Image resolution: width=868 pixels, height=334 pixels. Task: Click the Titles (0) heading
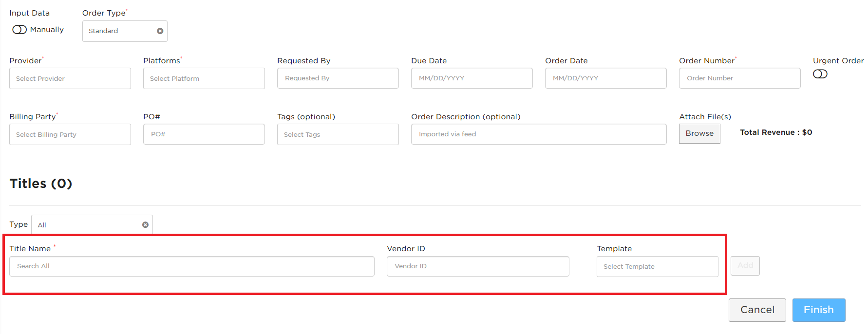41,184
